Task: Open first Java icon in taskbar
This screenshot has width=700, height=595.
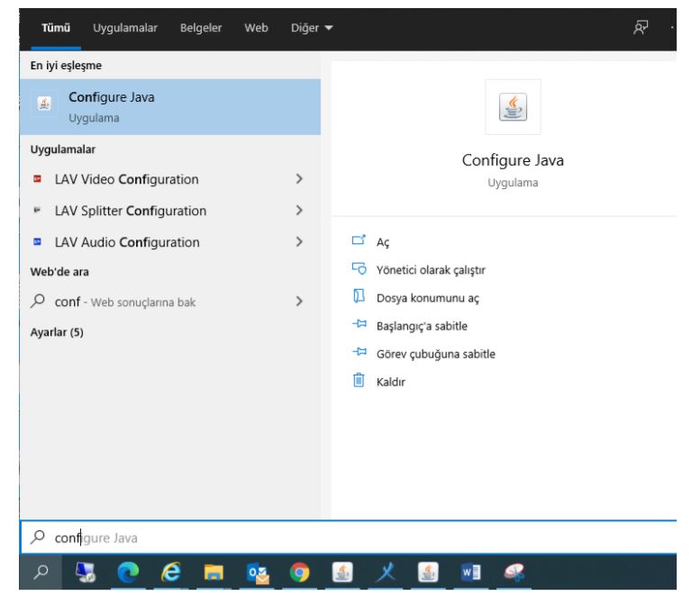Action: [x=342, y=572]
